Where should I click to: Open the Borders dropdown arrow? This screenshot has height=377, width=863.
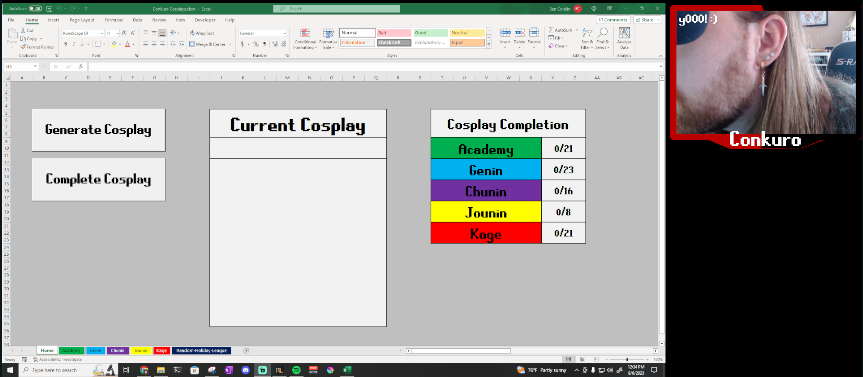pos(104,44)
